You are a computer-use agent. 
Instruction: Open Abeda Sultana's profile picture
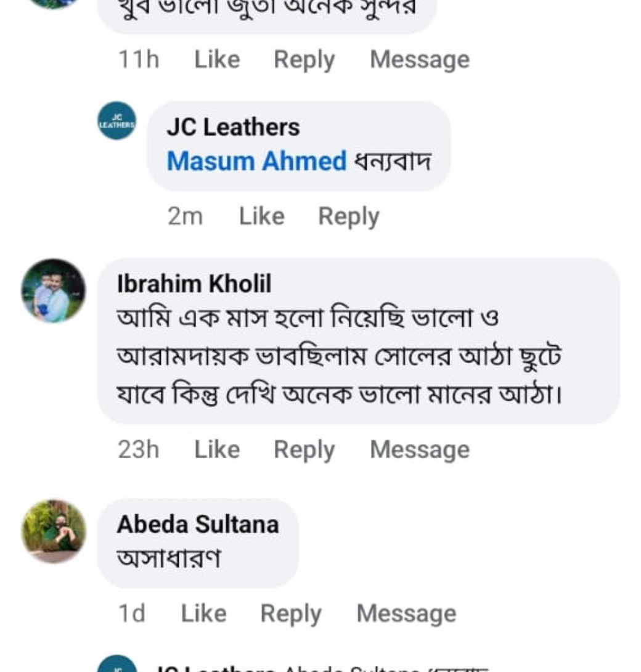pos(54,531)
